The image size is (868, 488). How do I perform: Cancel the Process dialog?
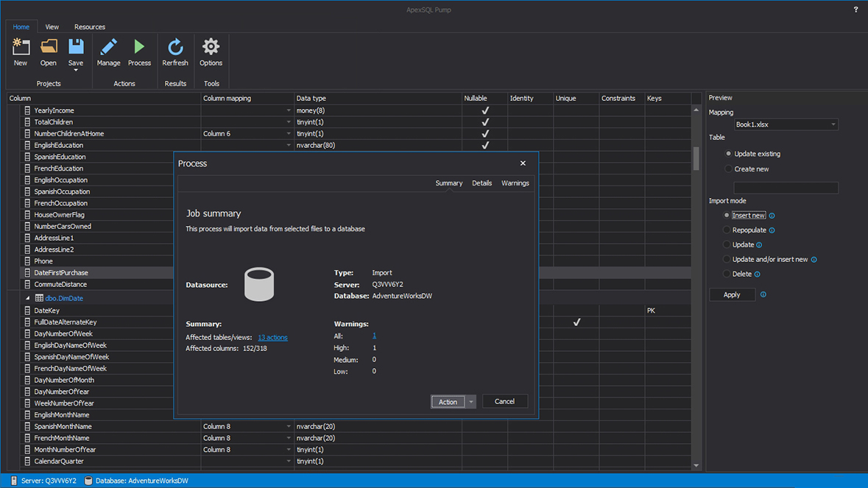click(504, 401)
